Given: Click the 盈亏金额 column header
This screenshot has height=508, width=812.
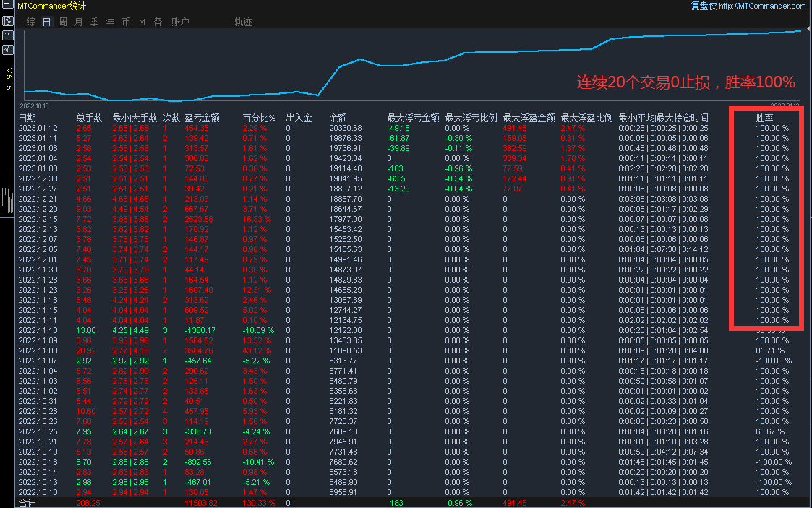Looking at the screenshot, I should coord(202,118).
